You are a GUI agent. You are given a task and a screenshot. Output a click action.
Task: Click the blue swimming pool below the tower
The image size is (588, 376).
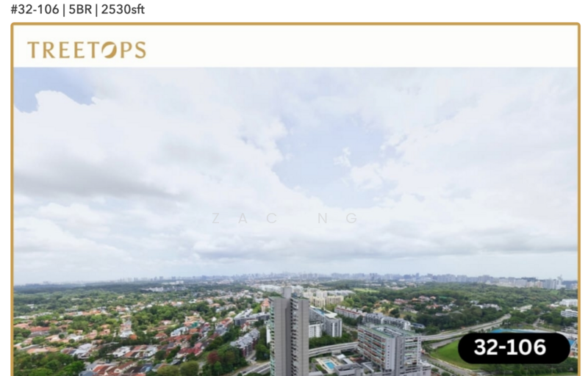click(329, 364)
